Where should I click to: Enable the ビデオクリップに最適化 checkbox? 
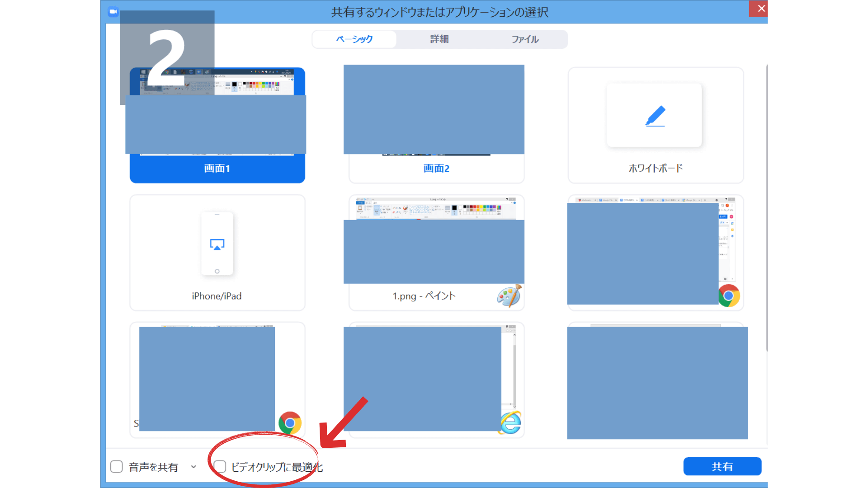tap(221, 466)
